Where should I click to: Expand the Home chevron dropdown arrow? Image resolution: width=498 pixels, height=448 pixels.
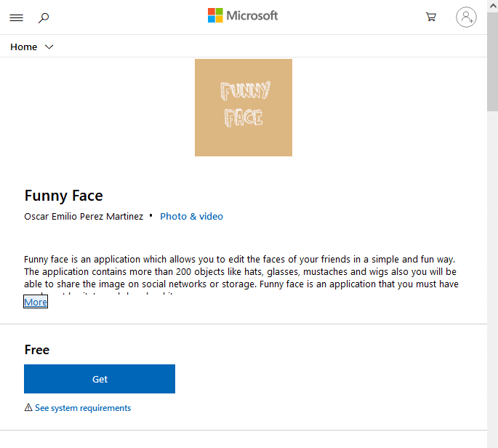click(49, 47)
